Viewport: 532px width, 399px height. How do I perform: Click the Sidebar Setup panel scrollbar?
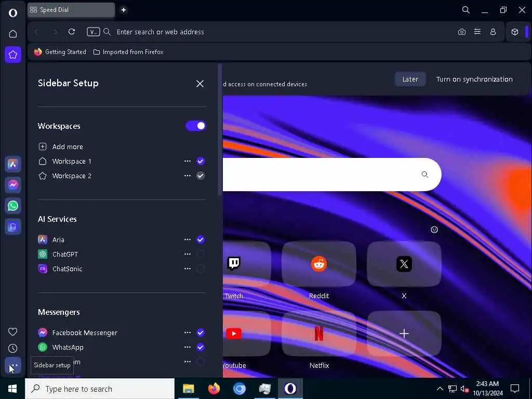(220, 130)
